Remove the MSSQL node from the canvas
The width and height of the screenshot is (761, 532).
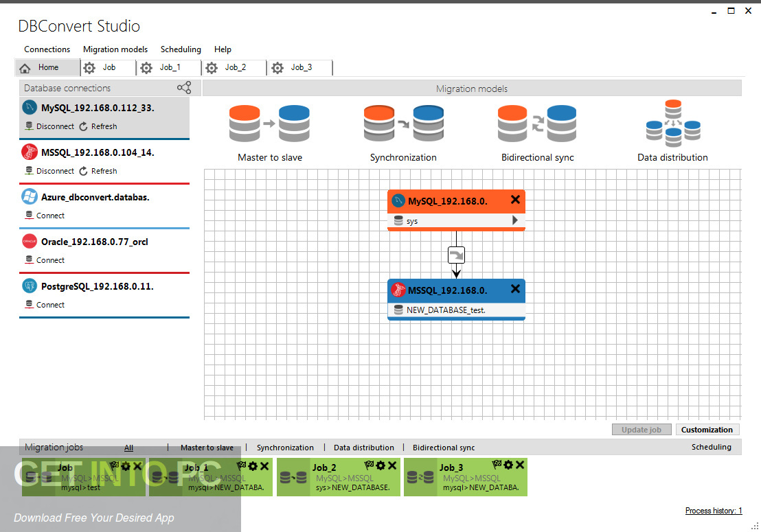[x=515, y=288]
